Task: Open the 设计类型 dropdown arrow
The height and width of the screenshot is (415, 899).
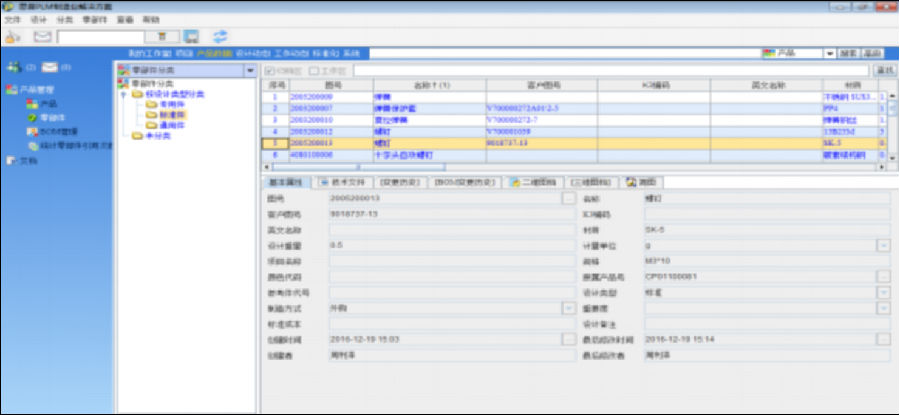Action: point(884,292)
